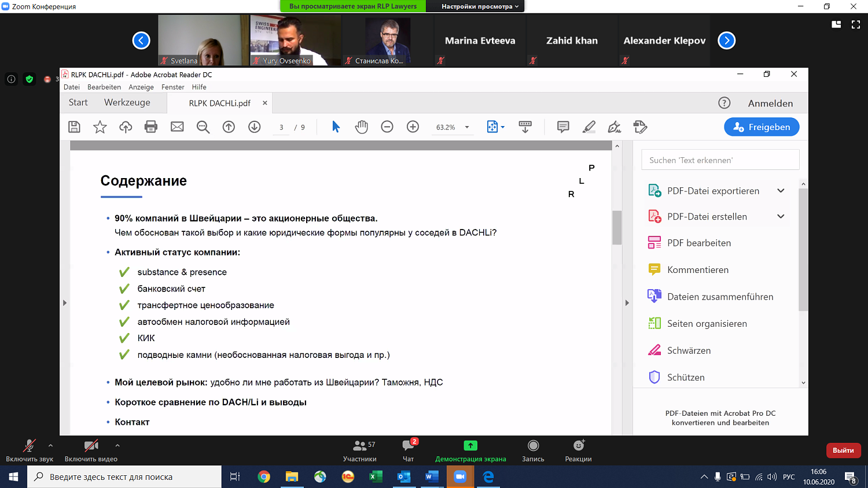Click the bookmark star icon
Viewport: 868px width, 488px height.
click(x=100, y=127)
